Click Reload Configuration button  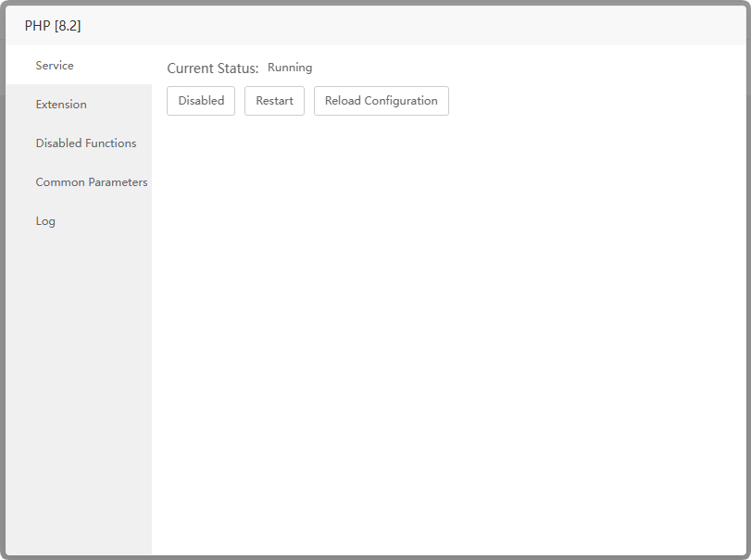coord(382,101)
